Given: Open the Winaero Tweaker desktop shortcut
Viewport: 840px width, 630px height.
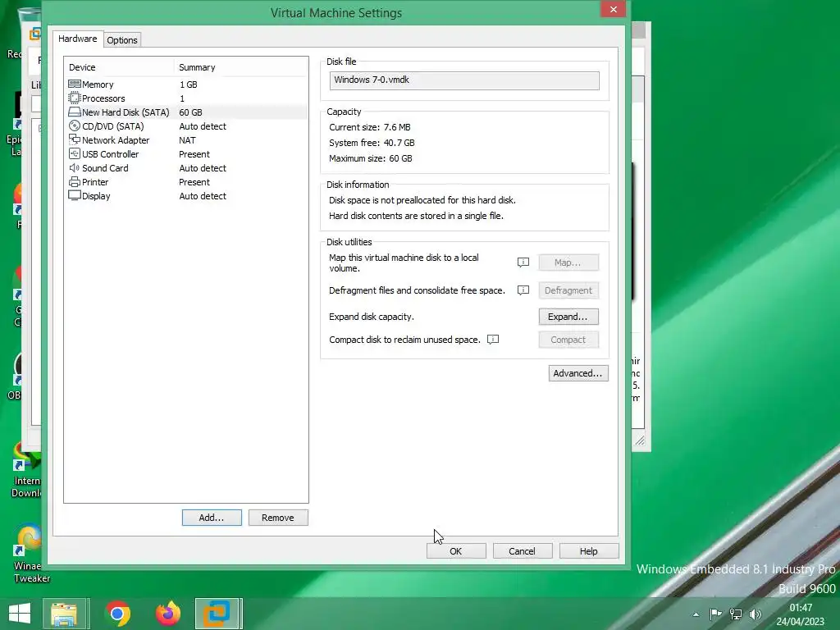Looking at the screenshot, I should (x=30, y=555).
